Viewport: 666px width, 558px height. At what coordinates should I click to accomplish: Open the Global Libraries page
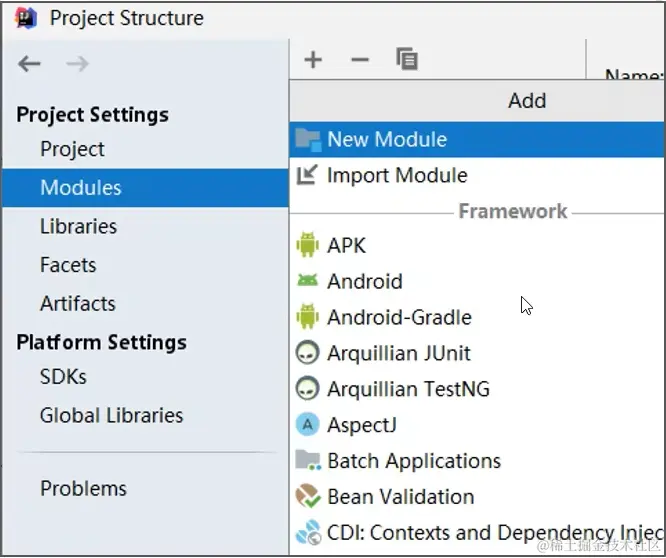pos(111,415)
